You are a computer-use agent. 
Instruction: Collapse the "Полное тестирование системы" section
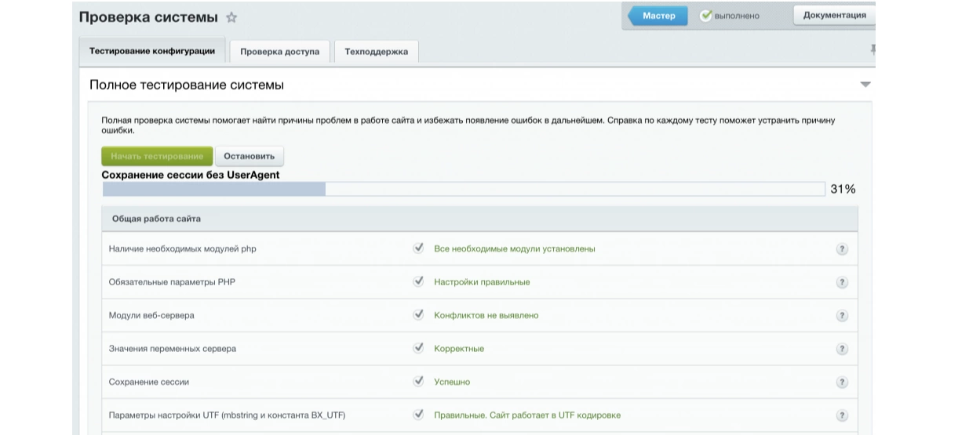[x=865, y=85]
